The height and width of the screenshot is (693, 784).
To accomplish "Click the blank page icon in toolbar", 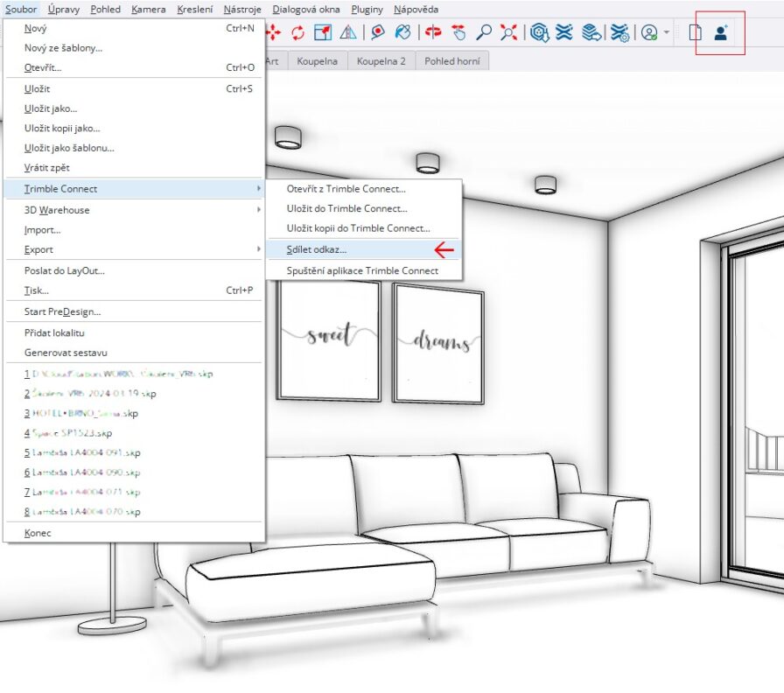I will pyautogui.click(x=696, y=33).
